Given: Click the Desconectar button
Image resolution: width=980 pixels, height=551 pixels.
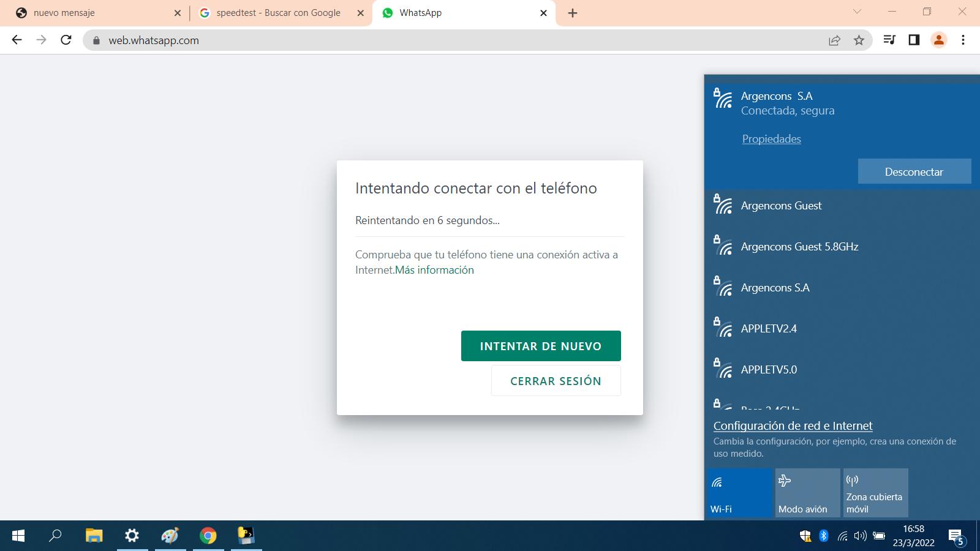Looking at the screenshot, I should [914, 171].
